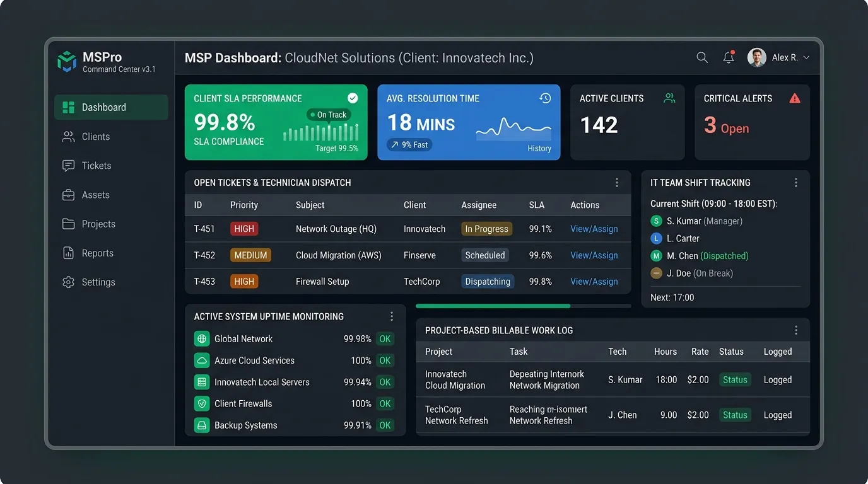Click the Client Firewalls shield icon
The image size is (868, 484).
coord(202,403)
